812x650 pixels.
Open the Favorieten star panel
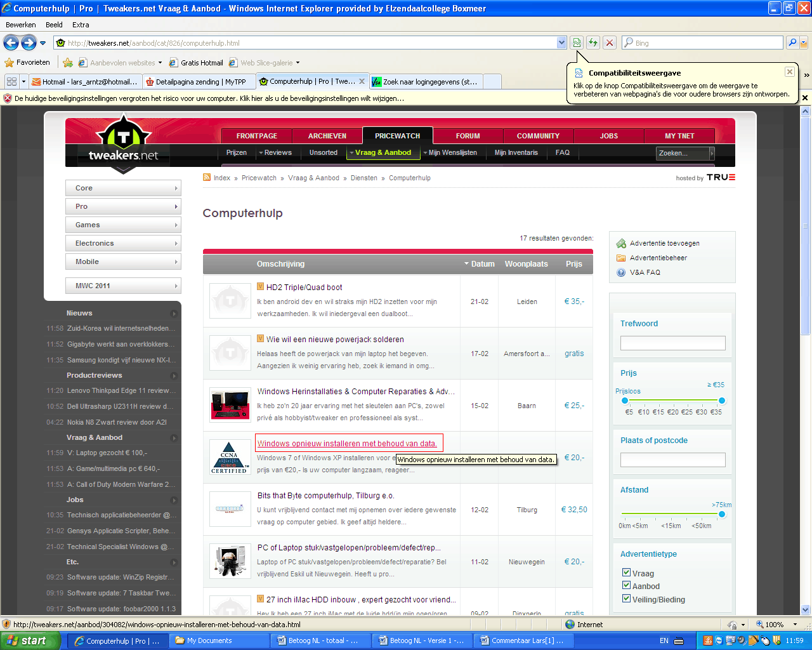[x=27, y=63]
